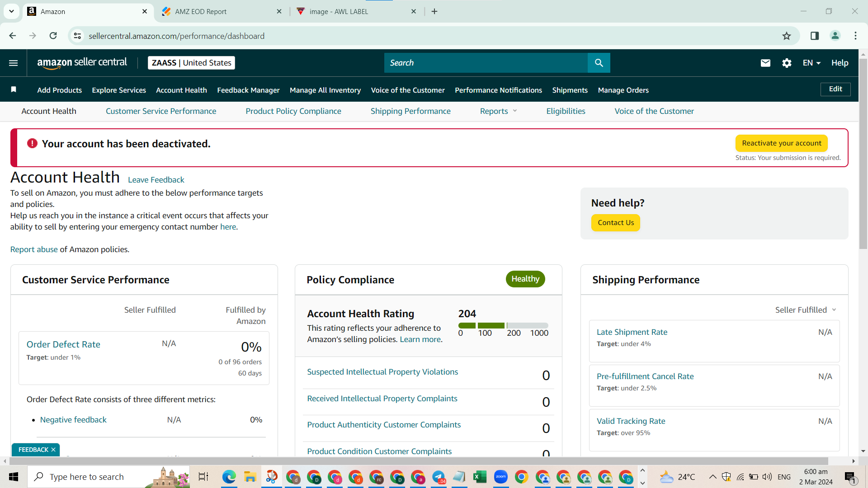This screenshot has height=488, width=868.
Task: Click the Windows 'Type here to search' box
Action: point(108,477)
